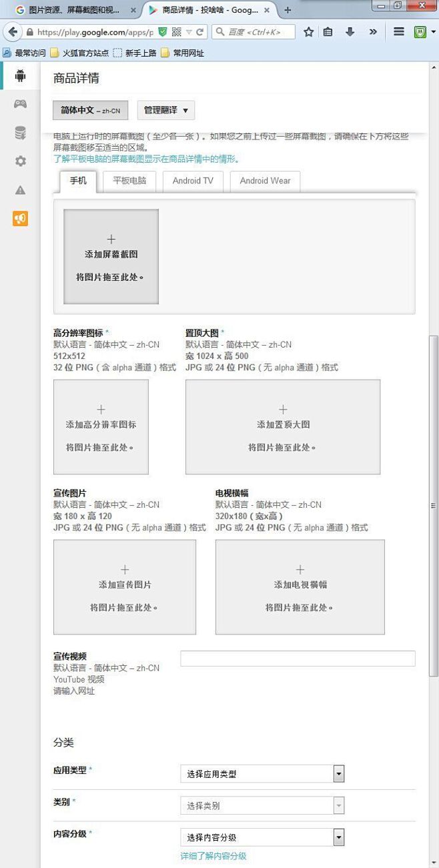This screenshot has width=439, height=868.
Task: Switch to the 平板电脑 tab
Action: pyautogui.click(x=129, y=181)
